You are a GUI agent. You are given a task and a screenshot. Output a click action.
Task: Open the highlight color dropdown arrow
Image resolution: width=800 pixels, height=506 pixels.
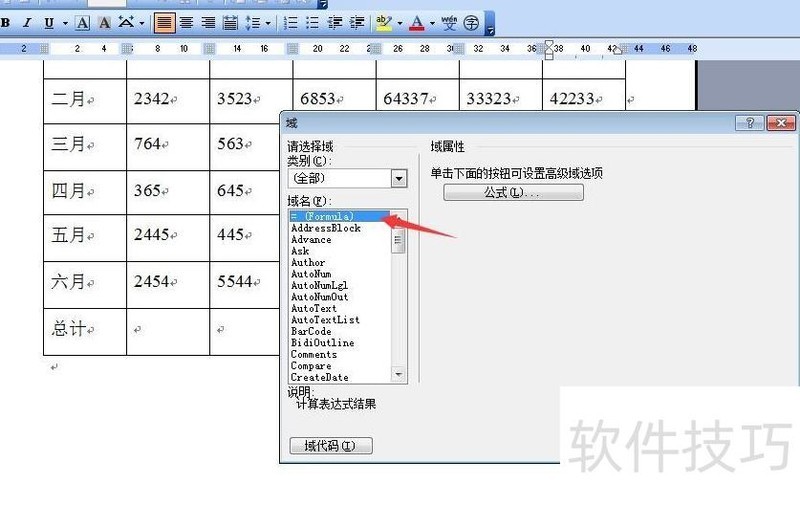(x=399, y=23)
